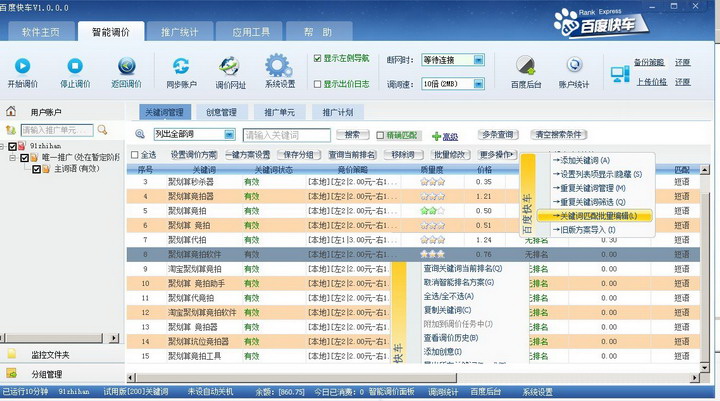
Task: Open the 调价网址 icon
Action: pos(229,66)
